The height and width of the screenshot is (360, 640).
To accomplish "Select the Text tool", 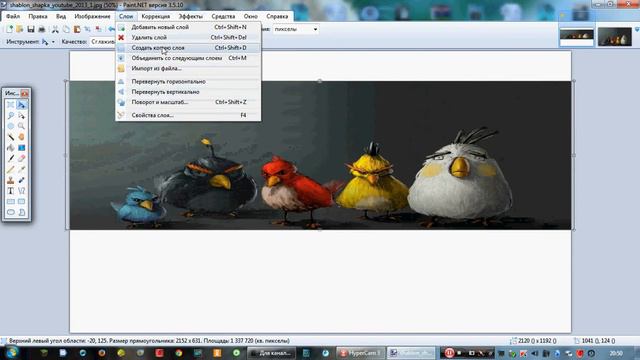I will (11, 190).
